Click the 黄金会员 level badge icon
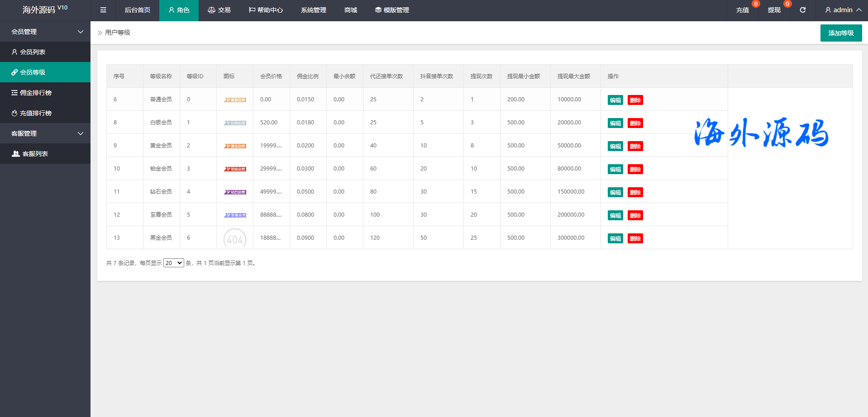Viewport: 868px width, 417px height. click(235, 146)
